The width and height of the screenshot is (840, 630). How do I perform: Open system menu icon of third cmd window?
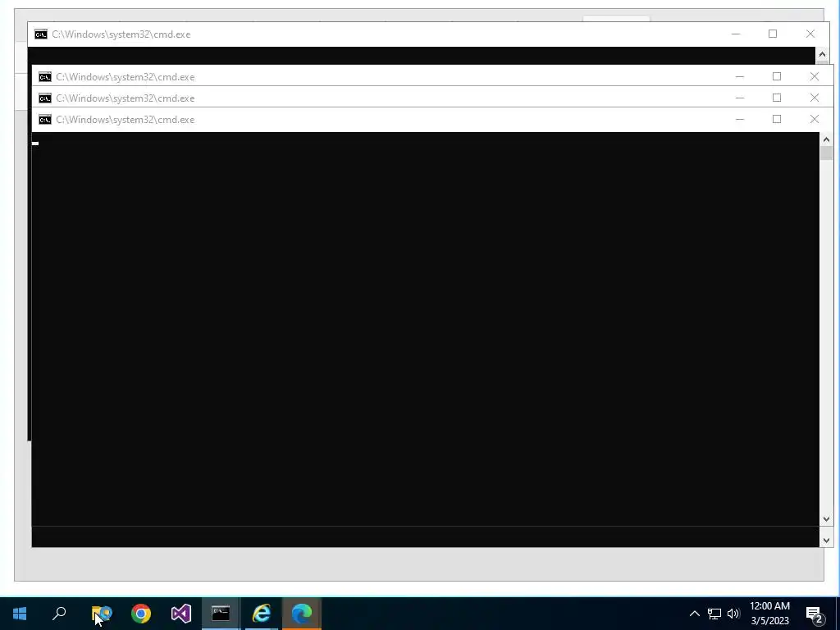click(x=45, y=77)
